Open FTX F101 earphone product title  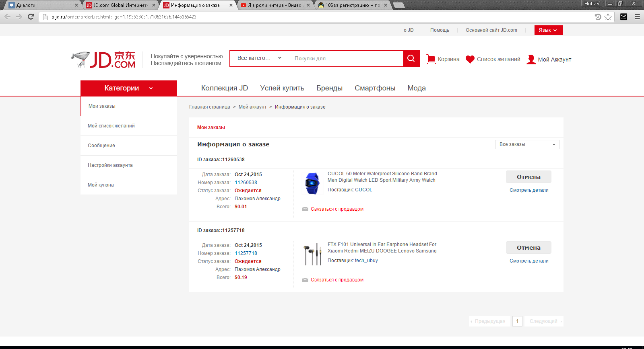382,248
